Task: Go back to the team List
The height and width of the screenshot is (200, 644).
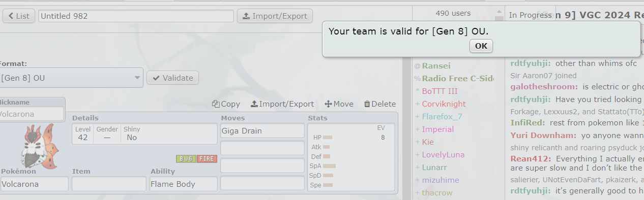Action: tap(18, 16)
